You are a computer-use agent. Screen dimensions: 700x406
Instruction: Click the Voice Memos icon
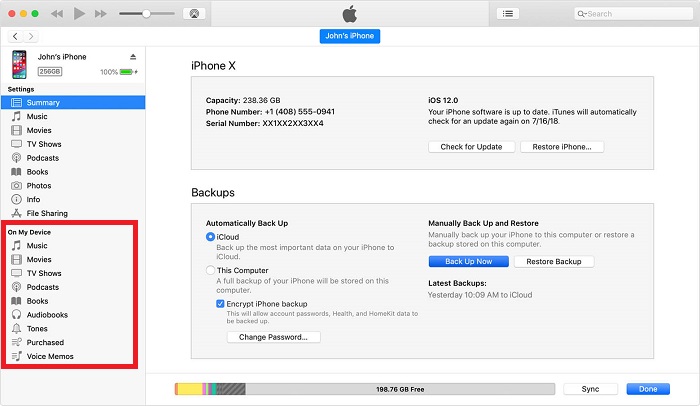(x=16, y=356)
